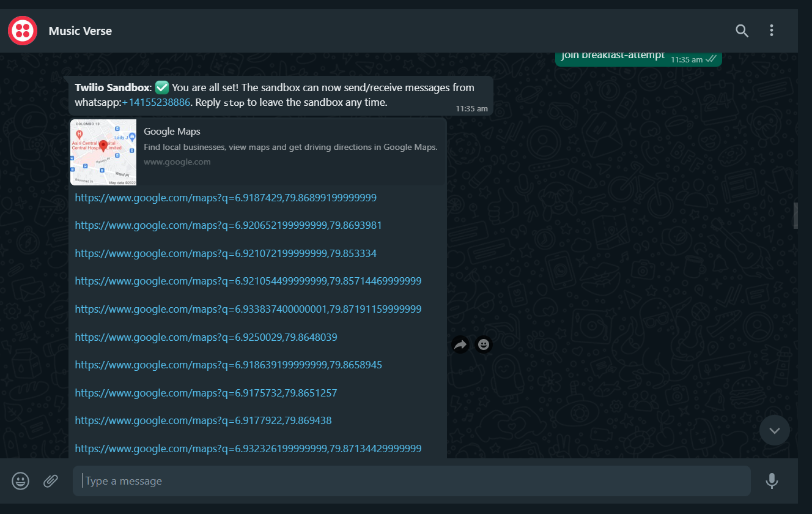Click phone number +14155238886 link

[156, 102]
